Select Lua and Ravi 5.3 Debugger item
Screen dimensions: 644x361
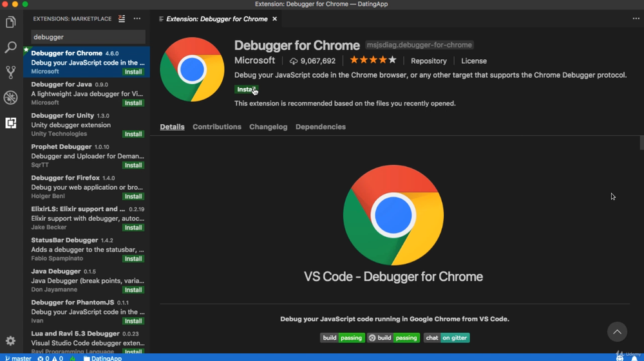pyautogui.click(x=87, y=340)
